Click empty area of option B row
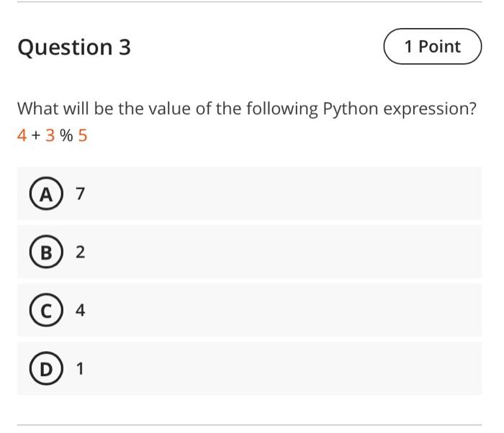 pos(288,252)
